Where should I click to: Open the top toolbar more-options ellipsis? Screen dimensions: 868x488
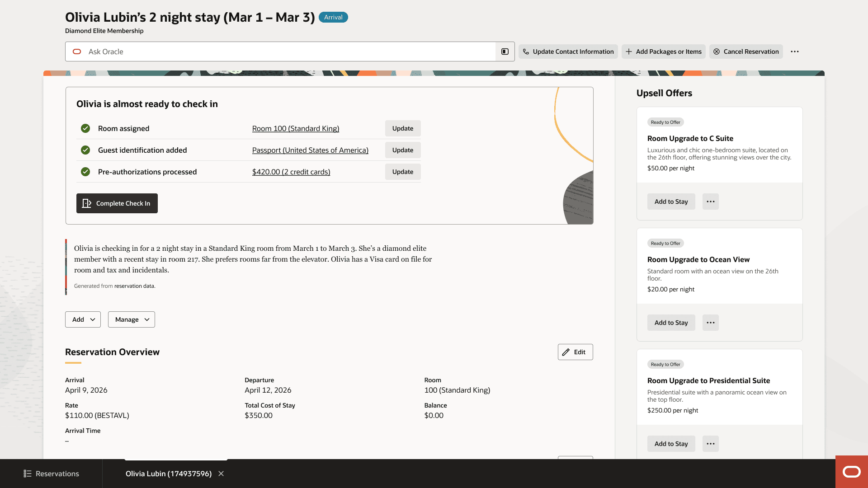[x=794, y=52]
